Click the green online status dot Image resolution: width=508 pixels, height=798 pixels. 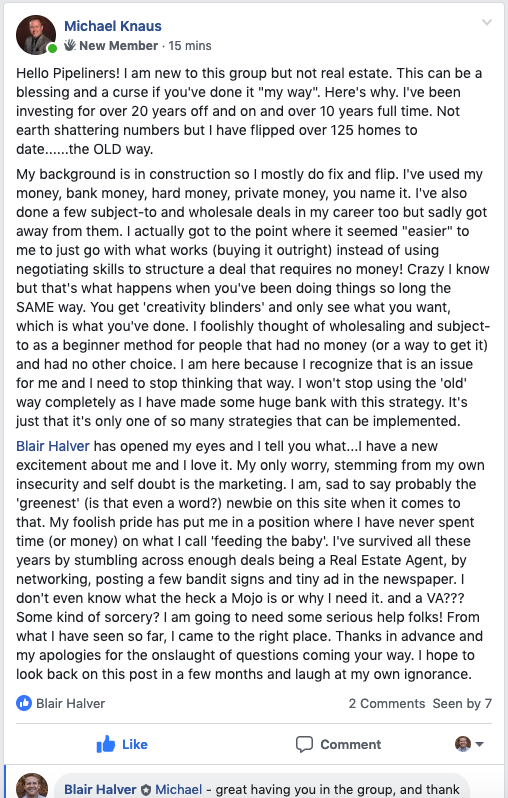point(52,48)
